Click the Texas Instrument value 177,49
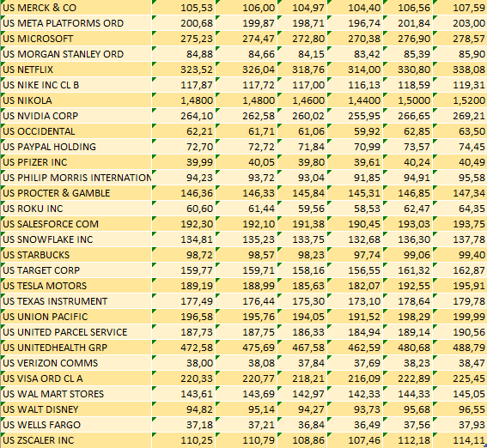Screen dimensions: 487x448 [184, 301]
